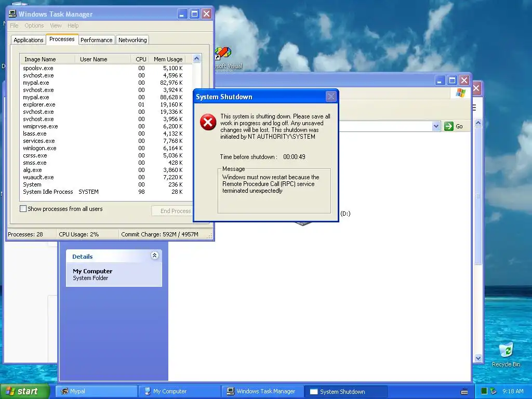532x399 pixels.
Task: Switch to the Applications tab
Action: click(29, 40)
